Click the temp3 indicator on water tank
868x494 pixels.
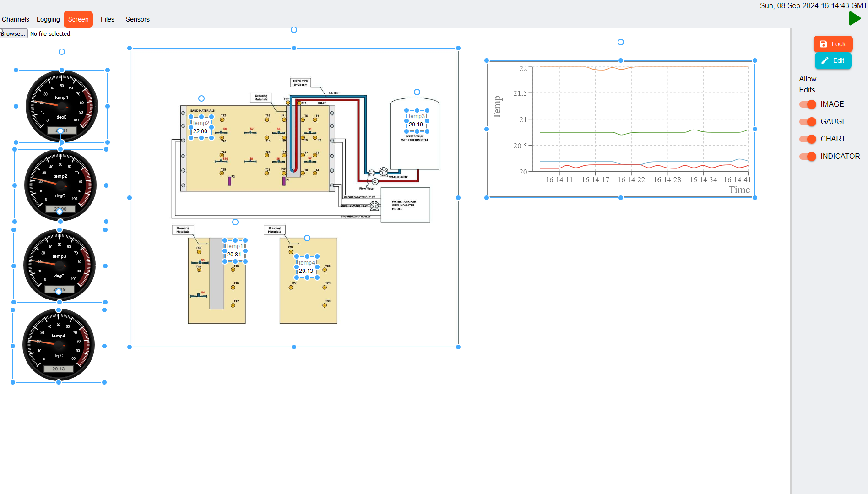coord(417,120)
